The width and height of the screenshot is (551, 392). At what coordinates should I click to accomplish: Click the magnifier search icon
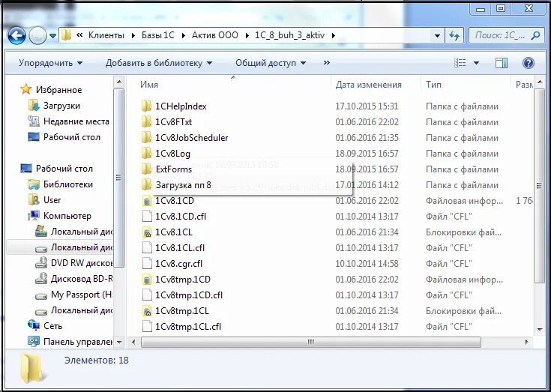(x=535, y=35)
